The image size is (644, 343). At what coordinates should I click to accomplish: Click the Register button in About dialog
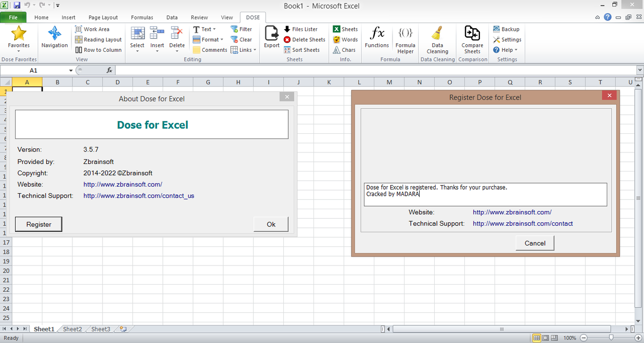click(39, 224)
